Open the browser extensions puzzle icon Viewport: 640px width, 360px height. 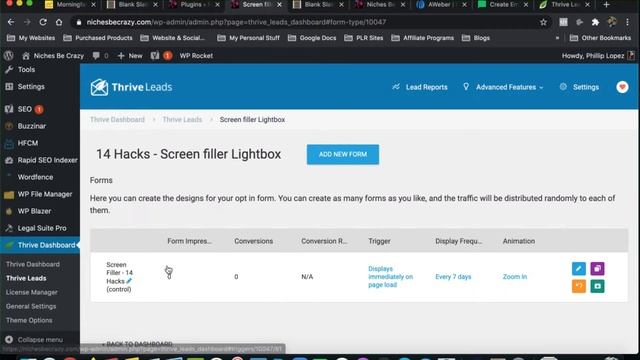[x=595, y=22]
